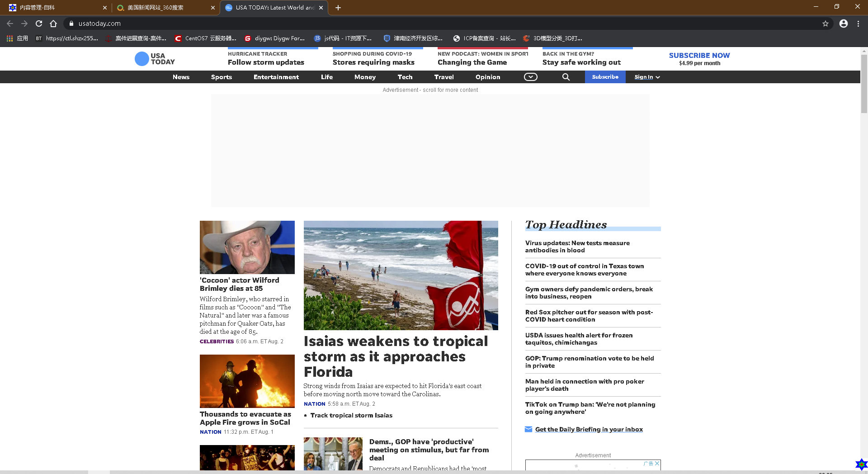Open Gym owners defy pandemic orders headline

click(x=589, y=293)
